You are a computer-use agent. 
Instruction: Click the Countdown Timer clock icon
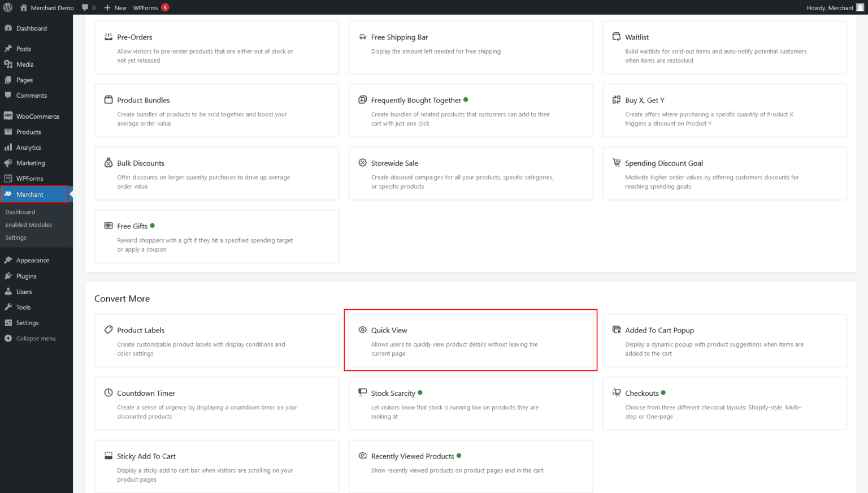click(x=108, y=393)
